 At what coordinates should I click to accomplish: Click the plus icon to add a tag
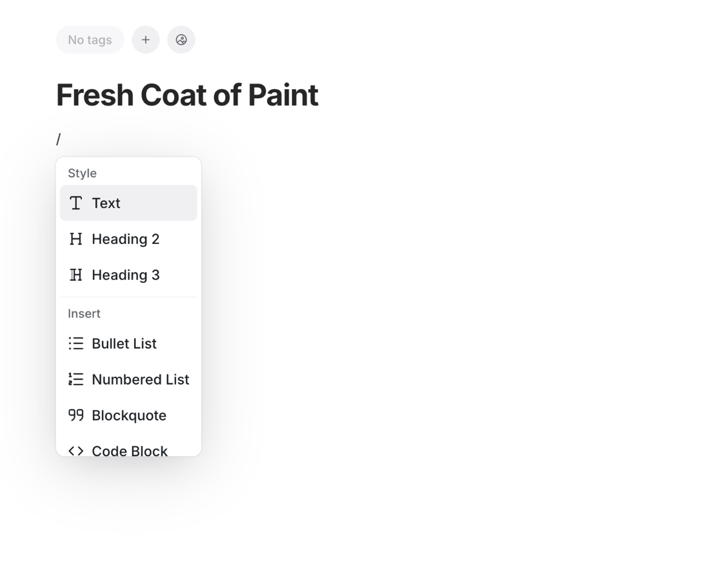[146, 39]
